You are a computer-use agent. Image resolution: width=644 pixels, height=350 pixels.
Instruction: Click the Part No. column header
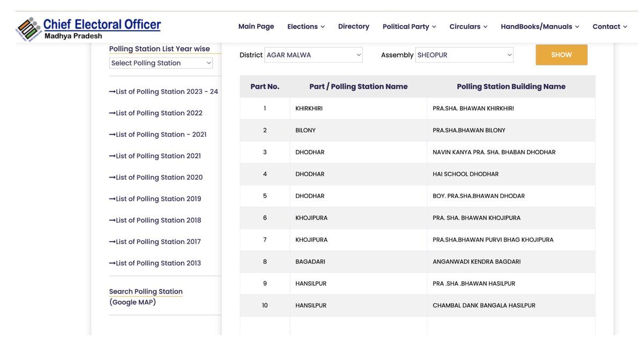coord(265,86)
